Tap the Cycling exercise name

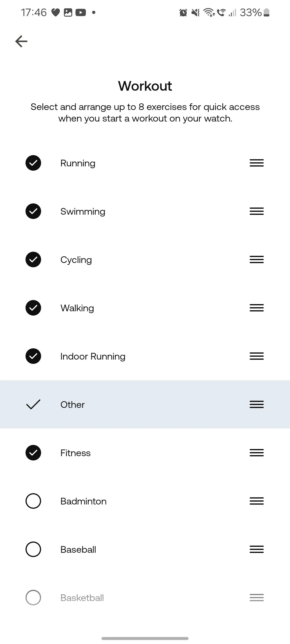(76, 260)
